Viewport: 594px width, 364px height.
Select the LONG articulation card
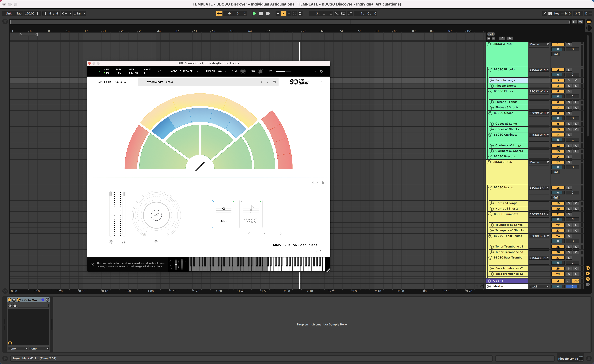(223, 214)
